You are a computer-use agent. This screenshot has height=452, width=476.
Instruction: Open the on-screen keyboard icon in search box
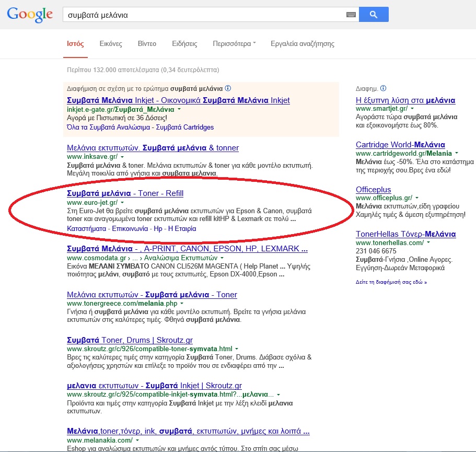pyautogui.click(x=351, y=15)
